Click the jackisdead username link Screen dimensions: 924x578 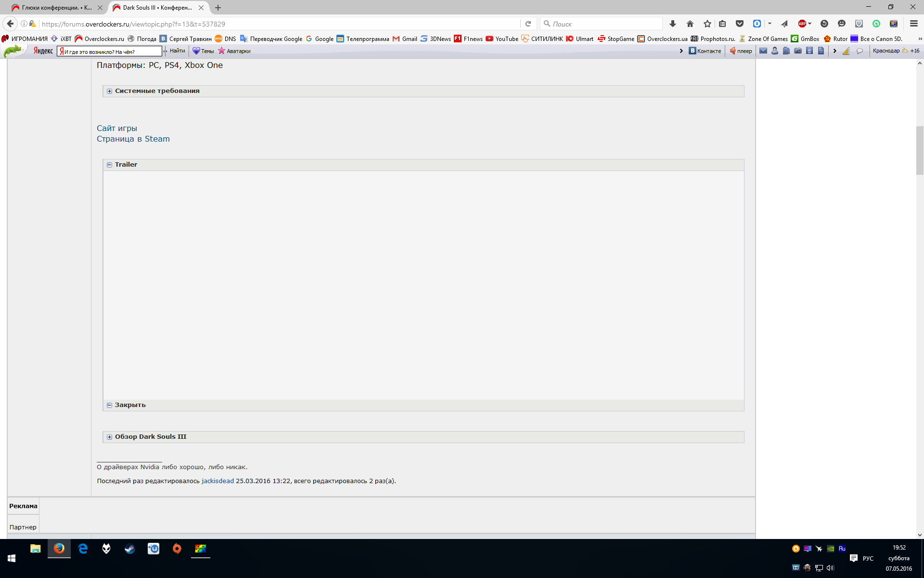tap(218, 481)
